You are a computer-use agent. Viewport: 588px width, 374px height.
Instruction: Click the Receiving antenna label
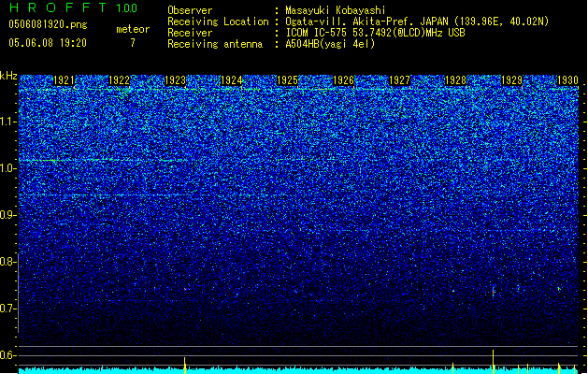(x=215, y=44)
